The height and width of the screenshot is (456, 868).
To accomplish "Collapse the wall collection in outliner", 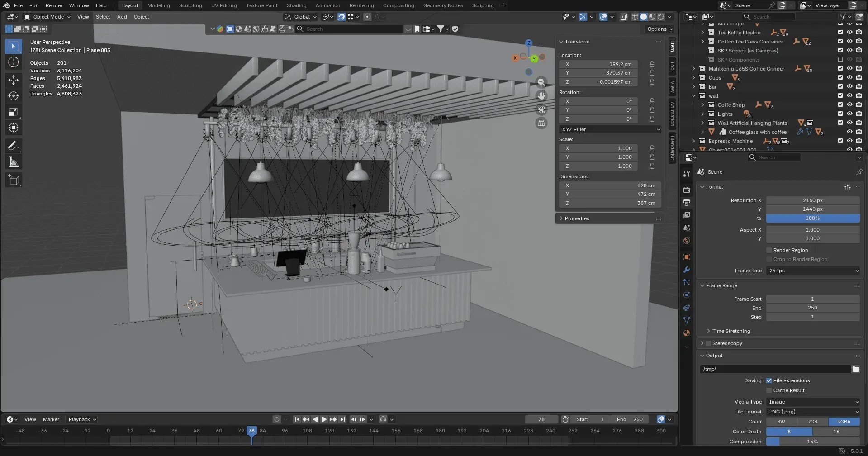I will [x=693, y=96].
